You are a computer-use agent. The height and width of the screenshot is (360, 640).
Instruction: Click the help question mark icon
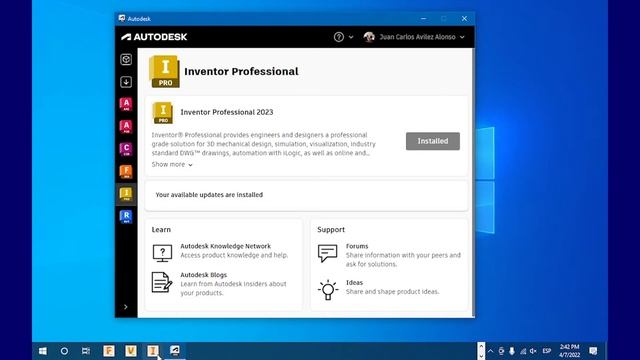(x=338, y=37)
